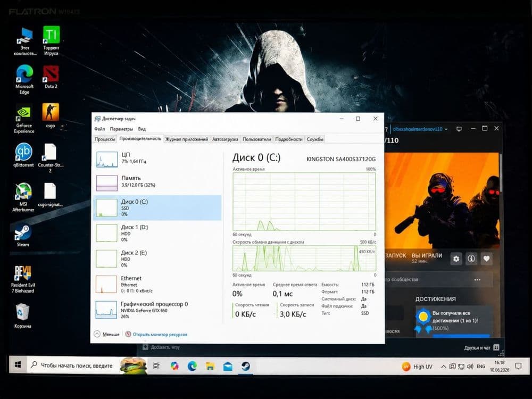Open the Торрент Игруха desktop shortcut
This screenshot has width=532, height=399.
pyautogui.click(x=51, y=41)
